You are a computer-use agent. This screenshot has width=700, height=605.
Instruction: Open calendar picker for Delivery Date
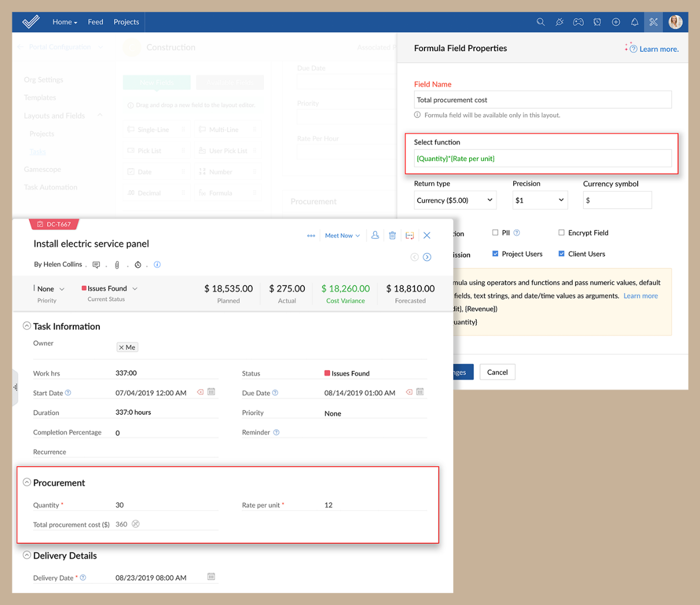211,577
